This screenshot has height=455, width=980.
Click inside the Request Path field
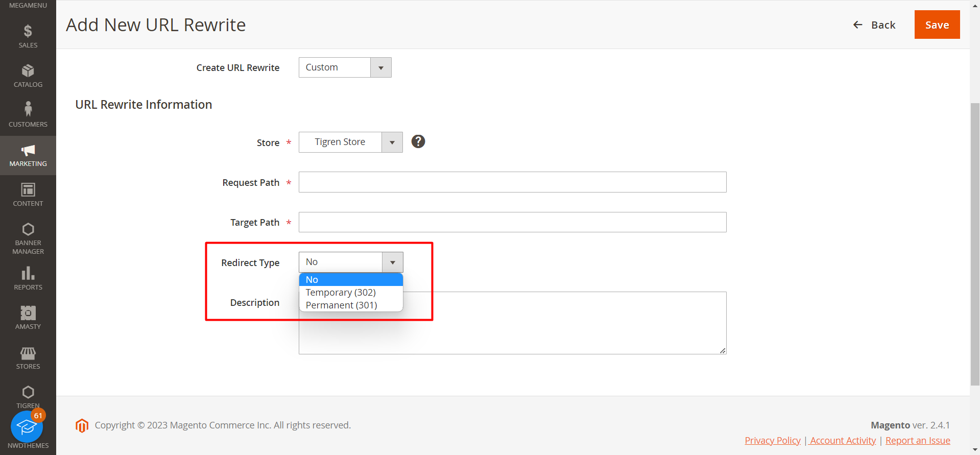coord(512,182)
